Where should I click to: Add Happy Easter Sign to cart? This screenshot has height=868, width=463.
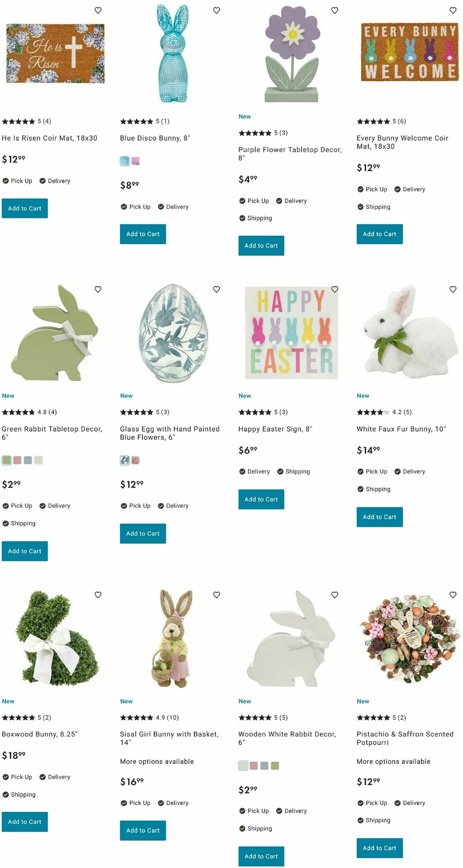(x=261, y=499)
